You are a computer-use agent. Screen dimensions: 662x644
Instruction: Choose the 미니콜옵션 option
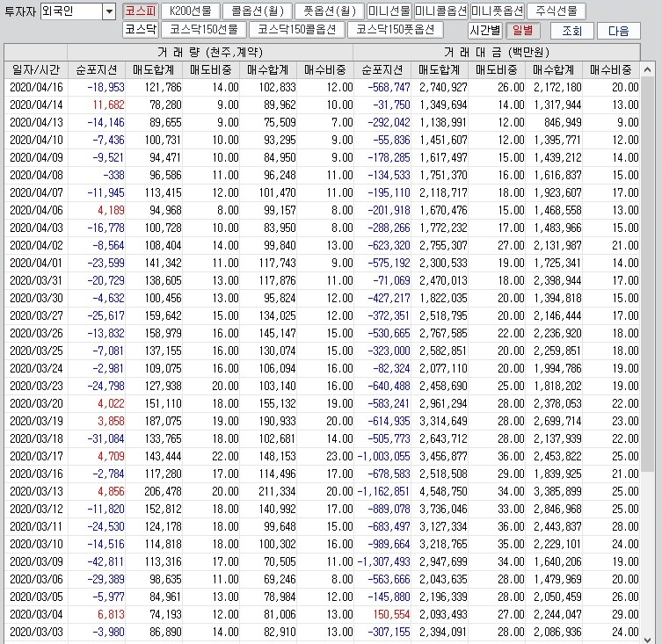pyautogui.click(x=440, y=11)
